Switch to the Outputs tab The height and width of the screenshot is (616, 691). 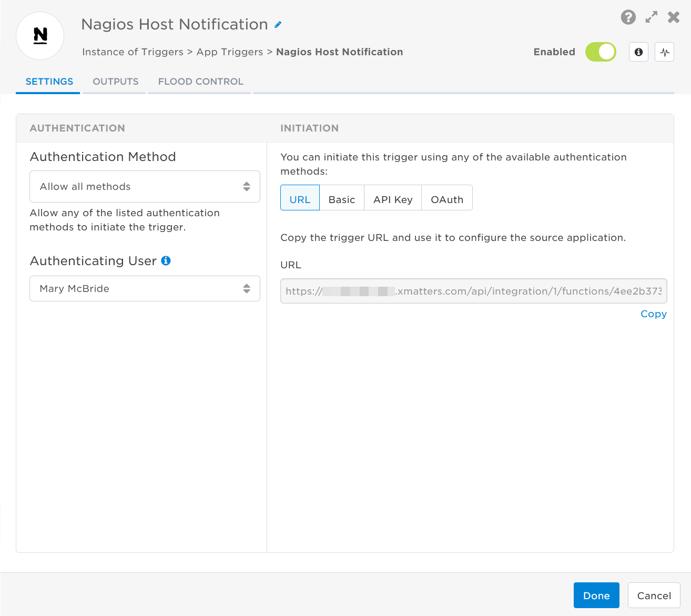coord(115,82)
